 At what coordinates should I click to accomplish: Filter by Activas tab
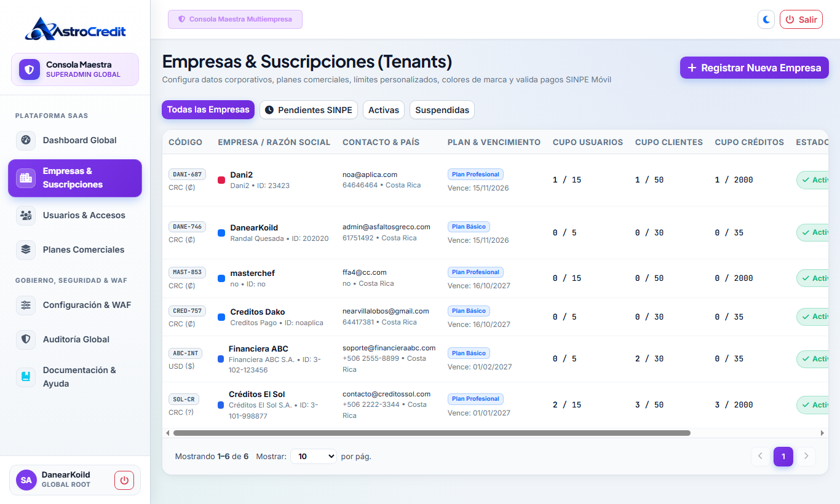[384, 110]
